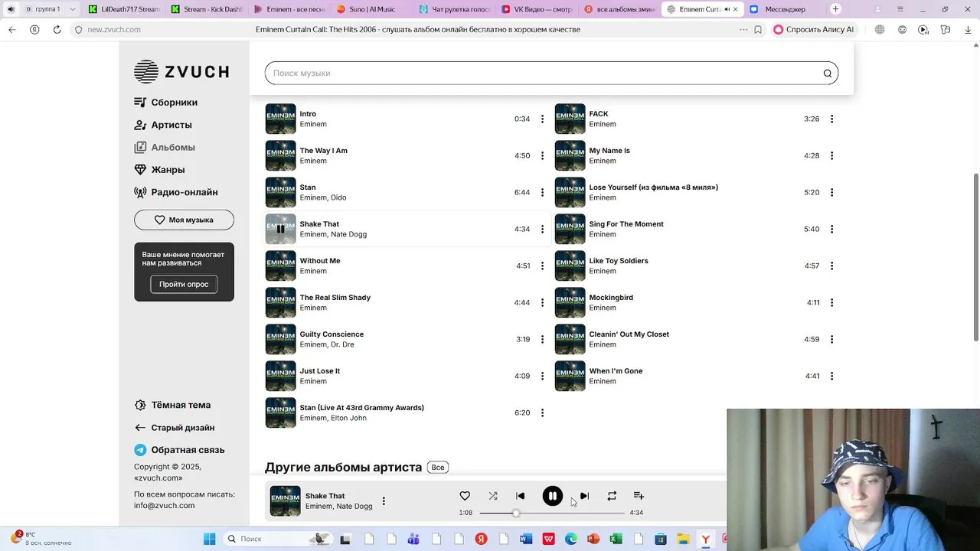Open Сборники in the sidebar
The width and height of the screenshot is (980, 551).
pos(166,103)
